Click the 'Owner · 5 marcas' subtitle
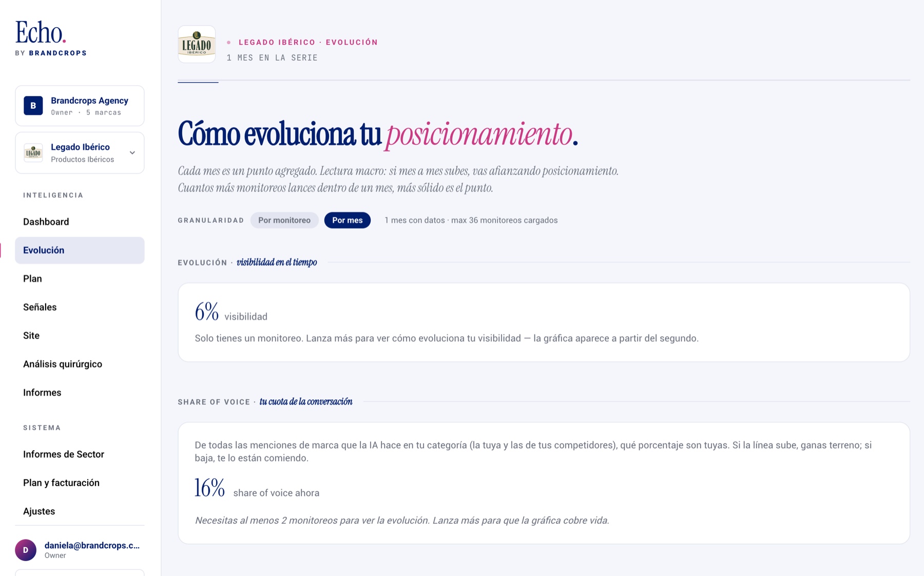This screenshot has width=924, height=576. click(86, 112)
